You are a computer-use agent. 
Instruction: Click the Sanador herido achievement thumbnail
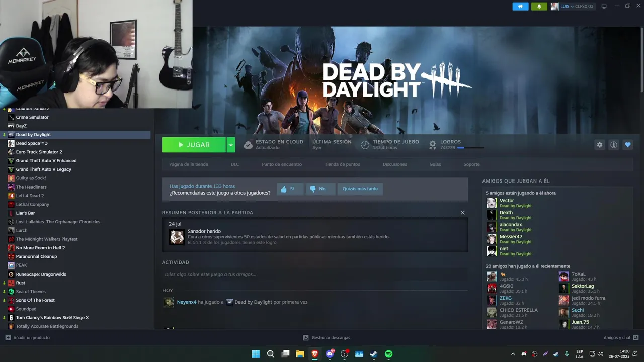point(177,237)
